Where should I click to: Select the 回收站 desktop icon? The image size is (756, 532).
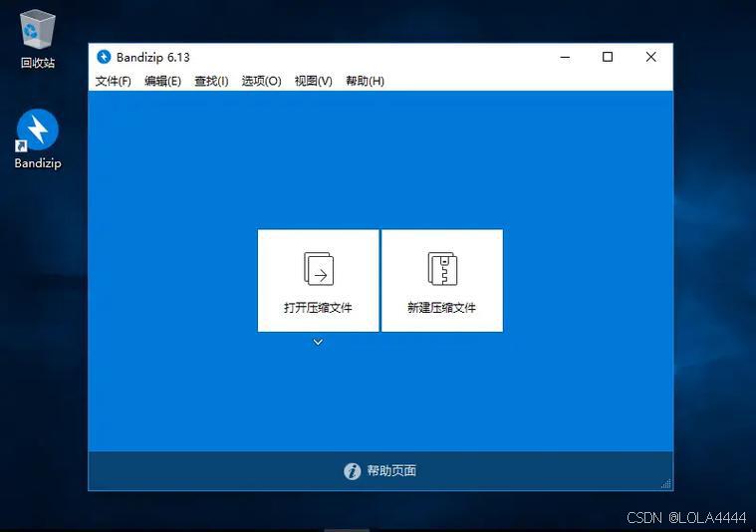[x=38, y=41]
